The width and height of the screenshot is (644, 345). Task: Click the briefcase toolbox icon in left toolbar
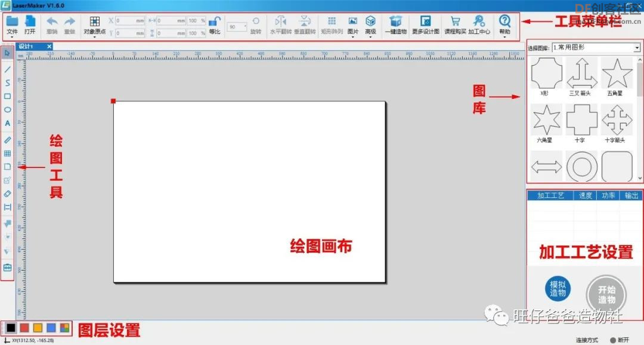click(x=7, y=268)
